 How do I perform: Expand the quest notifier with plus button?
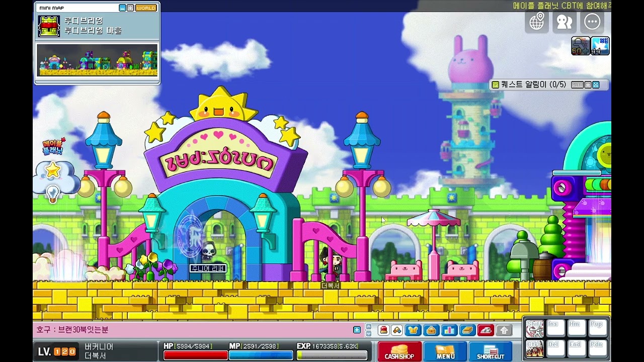[588, 85]
